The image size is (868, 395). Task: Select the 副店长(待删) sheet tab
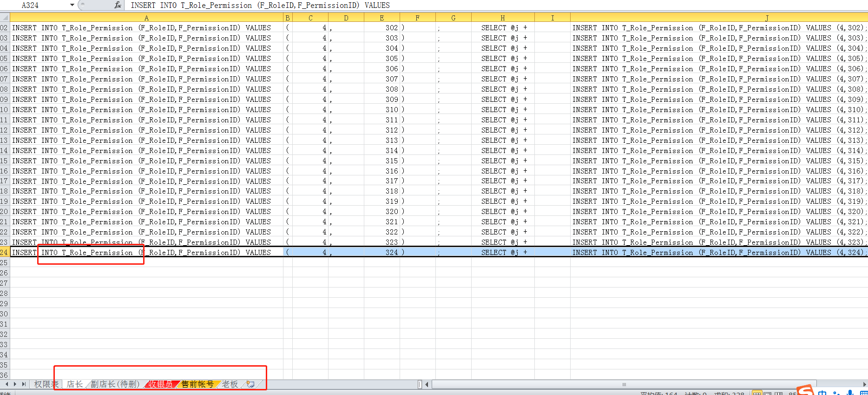115,384
